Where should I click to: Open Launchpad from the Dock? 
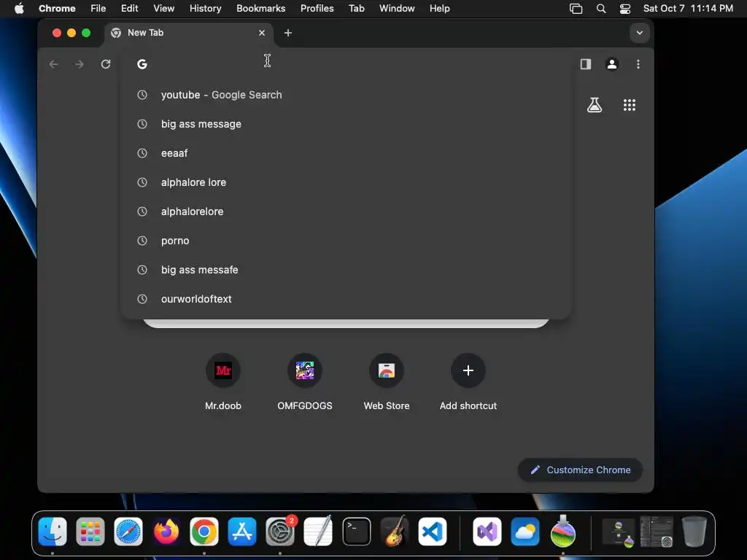coord(90,532)
